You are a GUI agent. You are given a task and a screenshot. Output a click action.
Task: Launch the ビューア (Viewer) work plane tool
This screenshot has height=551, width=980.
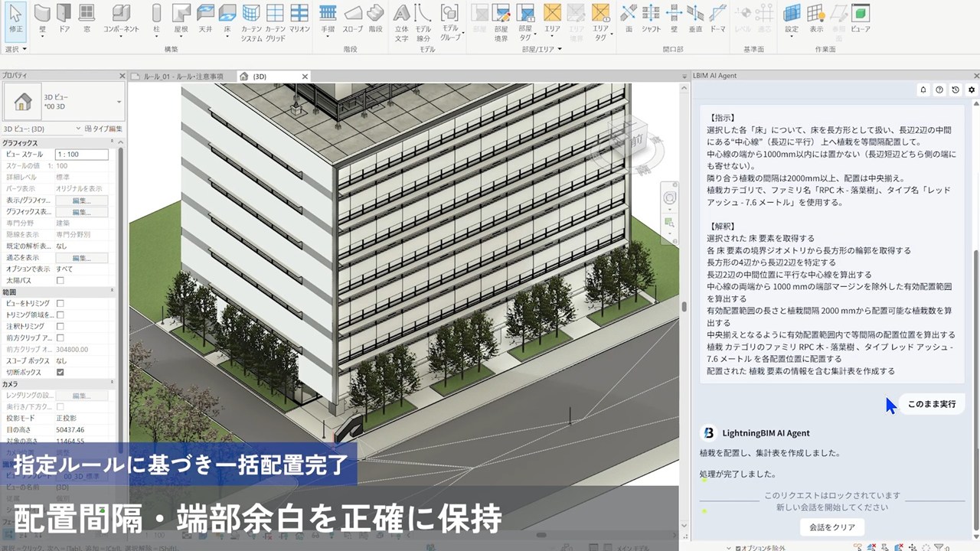click(x=861, y=17)
